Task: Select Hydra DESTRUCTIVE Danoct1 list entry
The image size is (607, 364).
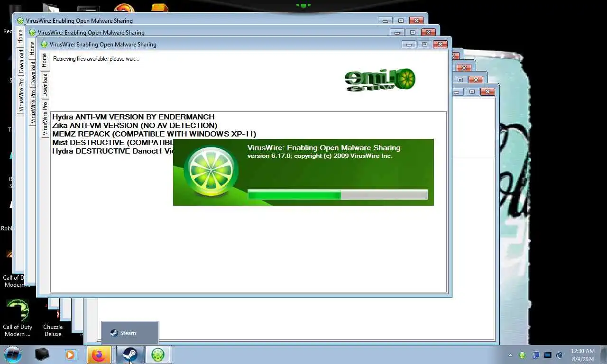Action: (113, 151)
